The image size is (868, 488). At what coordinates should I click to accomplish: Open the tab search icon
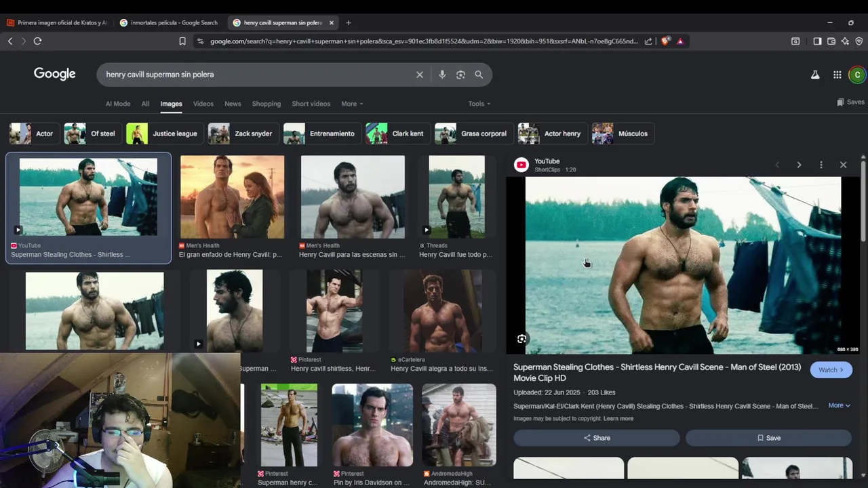pyautogui.click(x=795, y=41)
